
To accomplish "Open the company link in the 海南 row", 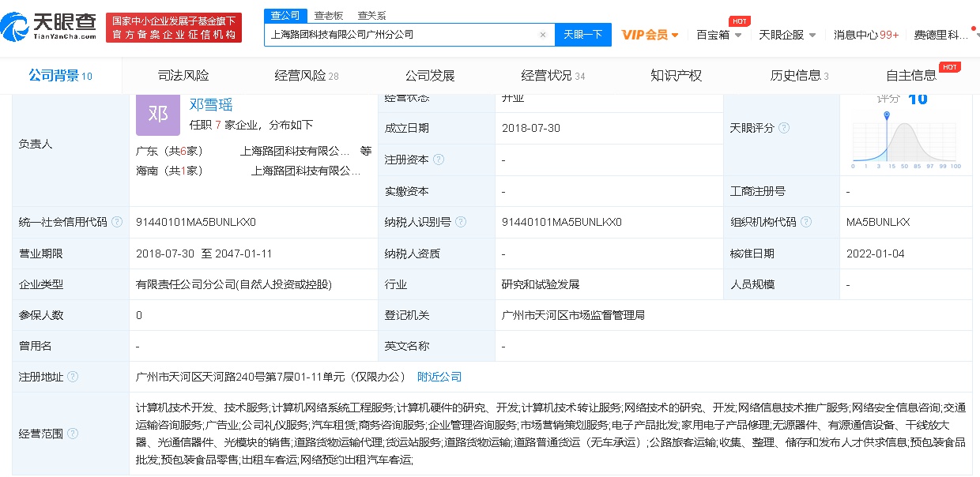I will coord(306,171).
